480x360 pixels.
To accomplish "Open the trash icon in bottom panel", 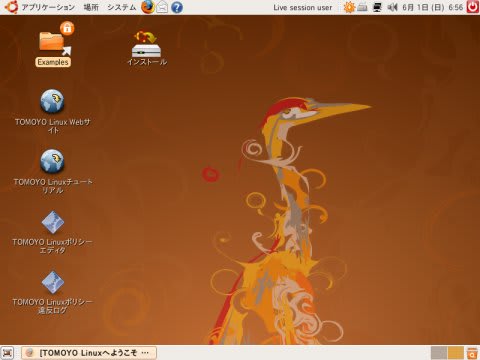I will click(472, 353).
